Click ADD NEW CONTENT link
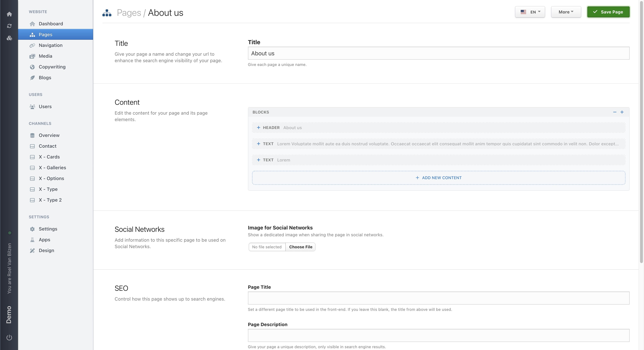Screen dimensions: 644x350 pyautogui.click(x=438, y=178)
